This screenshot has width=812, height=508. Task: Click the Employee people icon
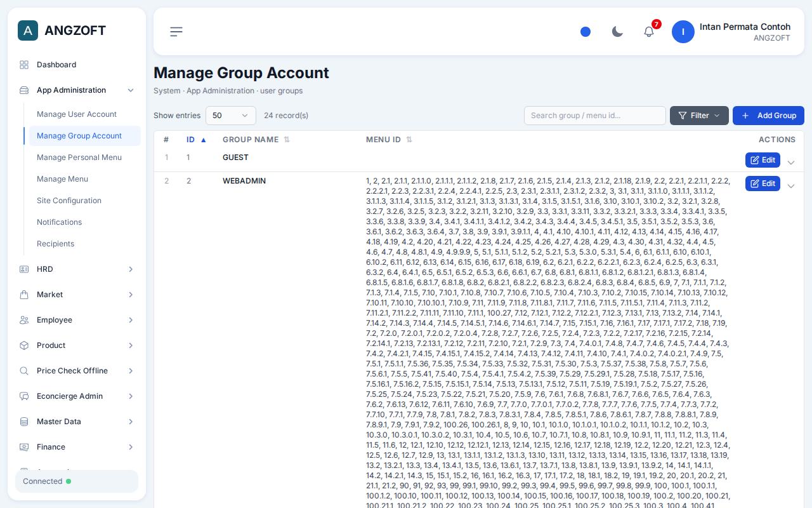click(24, 320)
